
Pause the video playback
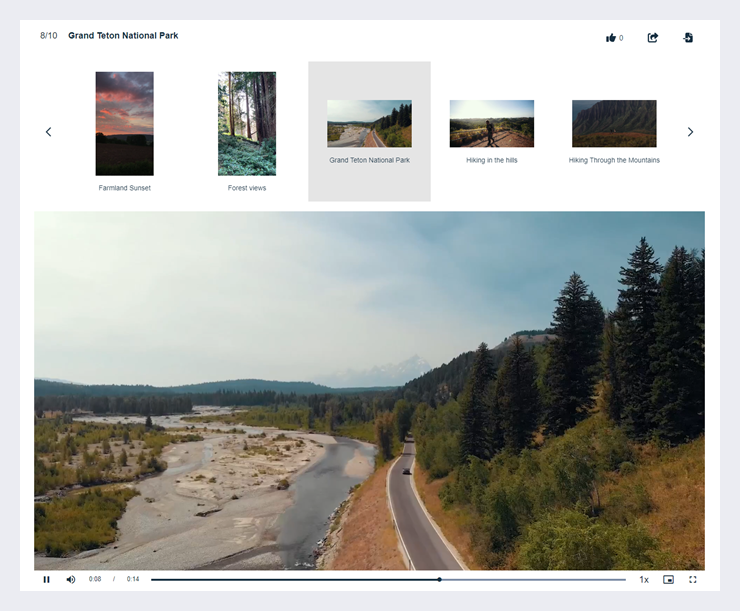click(46, 579)
